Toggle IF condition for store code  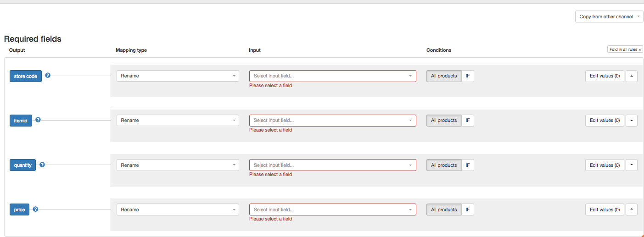(x=467, y=76)
